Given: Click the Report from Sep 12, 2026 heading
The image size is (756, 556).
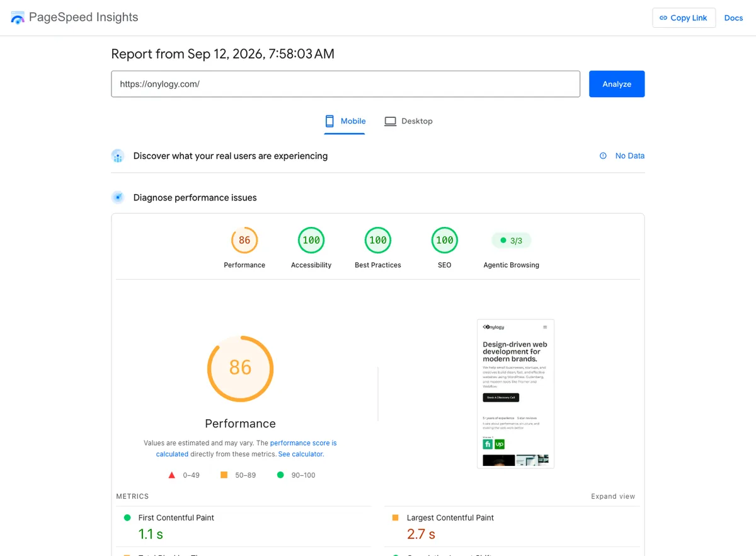Looking at the screenshot, I should coord(222,54).
